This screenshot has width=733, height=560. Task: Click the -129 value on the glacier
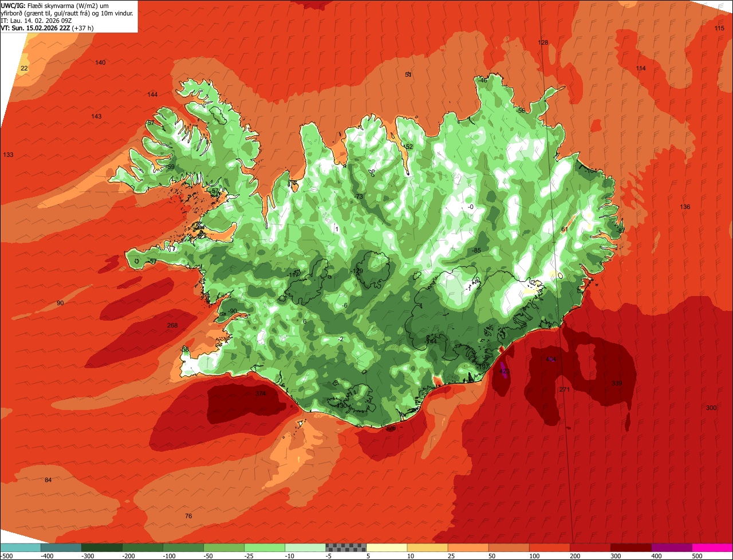coord(357,271)
